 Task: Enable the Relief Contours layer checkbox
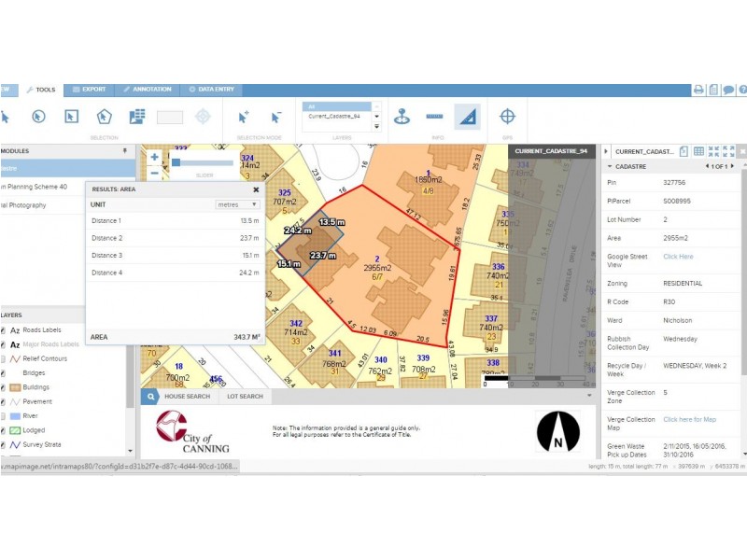coord(3,358)
